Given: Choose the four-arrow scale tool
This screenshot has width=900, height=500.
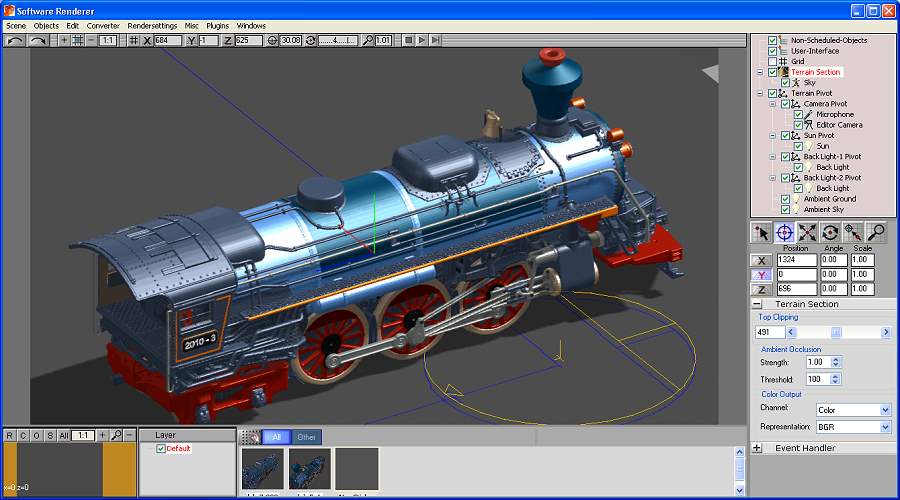Looking at the screenshot, I should 807,232.
